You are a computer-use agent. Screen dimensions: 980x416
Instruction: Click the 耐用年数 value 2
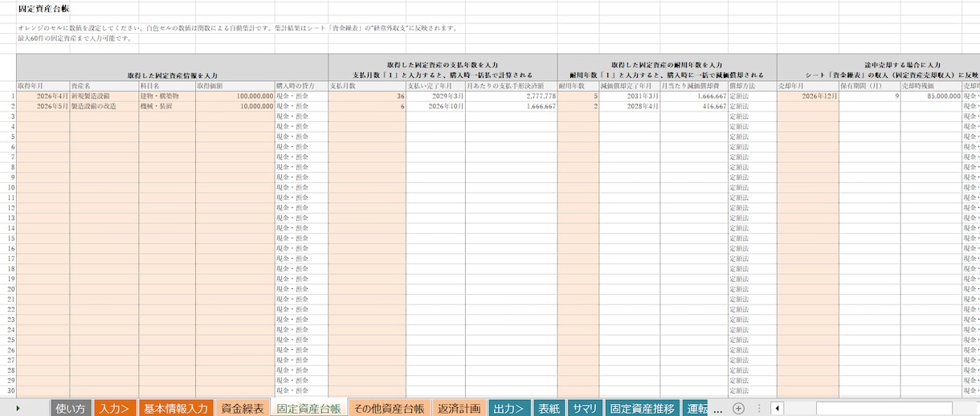coord(578,106)
